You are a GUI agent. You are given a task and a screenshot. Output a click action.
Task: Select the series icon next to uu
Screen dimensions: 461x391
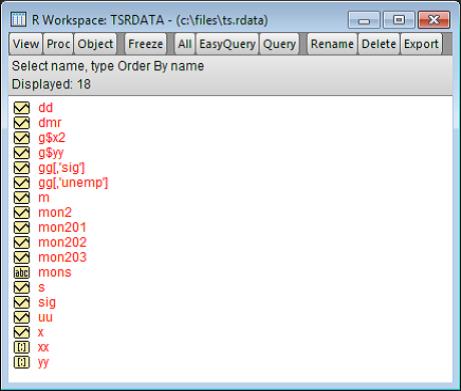click(22, 317)
